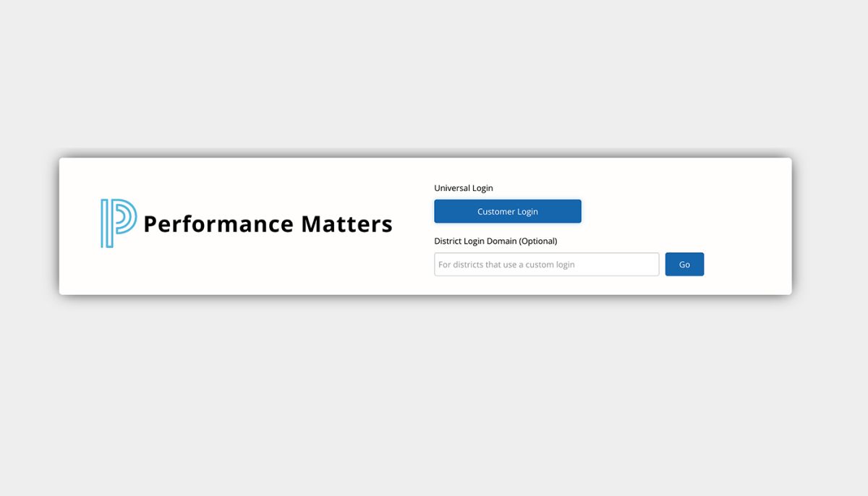Click the word "Performance" in the title
The height and width of the screenshot is (496, 868).
(x=218, y=224)
